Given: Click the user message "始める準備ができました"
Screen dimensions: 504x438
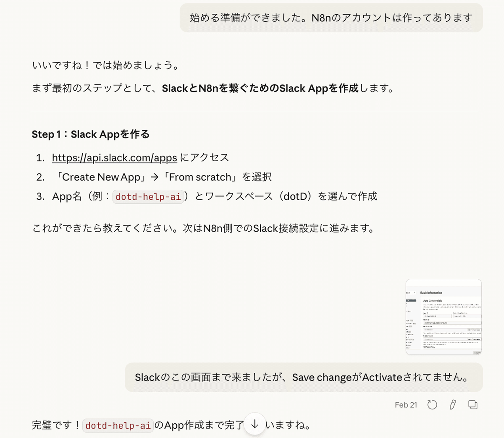Looking at the screenshot, I should [331, 18].
